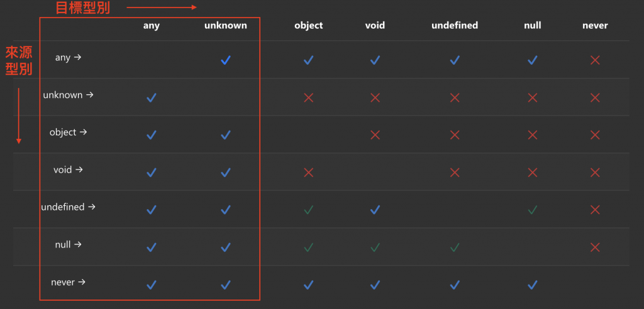This screenshot has width=644, height=309.
Task: Click the green checkmark for undefined to object
Action: 308,210
